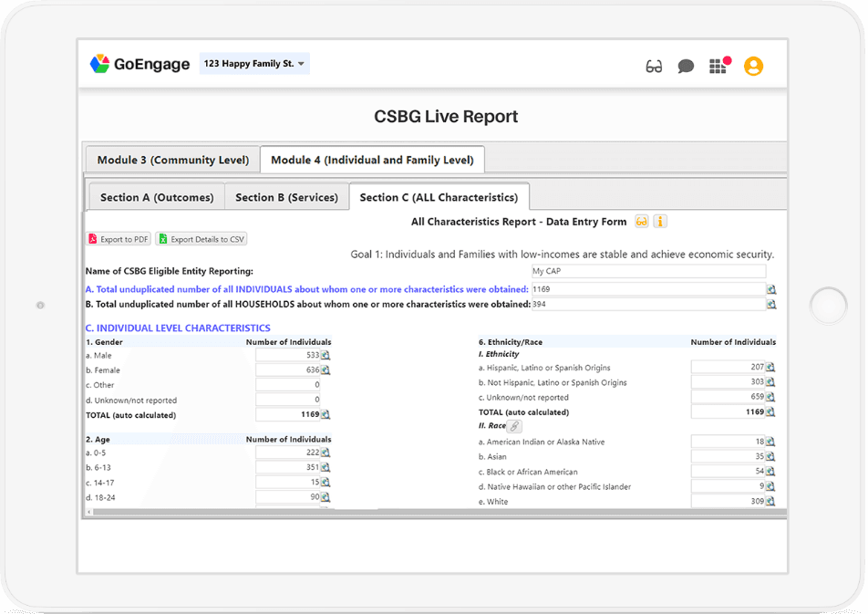Click the Age 6-13 field showing 351
Image resolution: width=868 pixels, height=614 pixels.
288,468
